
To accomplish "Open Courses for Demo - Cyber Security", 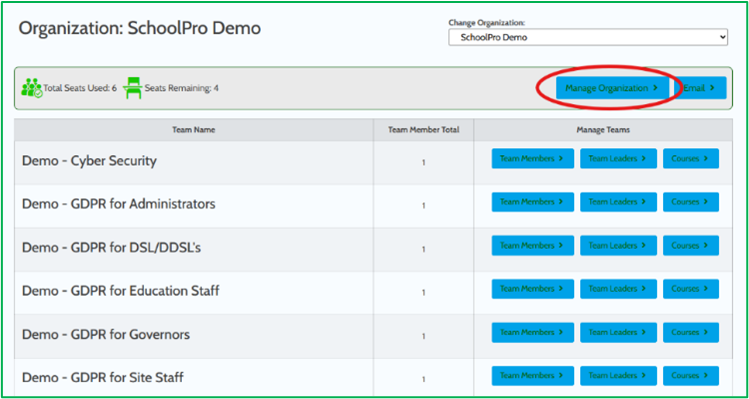I will (x=691, y=159).
